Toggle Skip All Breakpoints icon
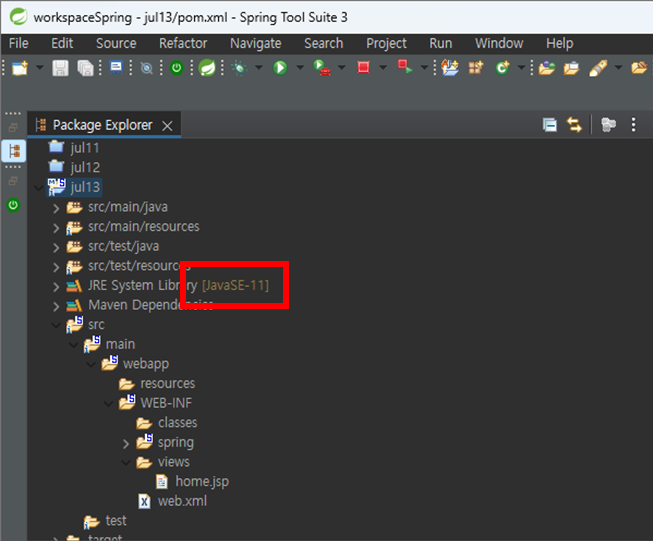Viewport: 653px width, 541px height. pos(147,67)
